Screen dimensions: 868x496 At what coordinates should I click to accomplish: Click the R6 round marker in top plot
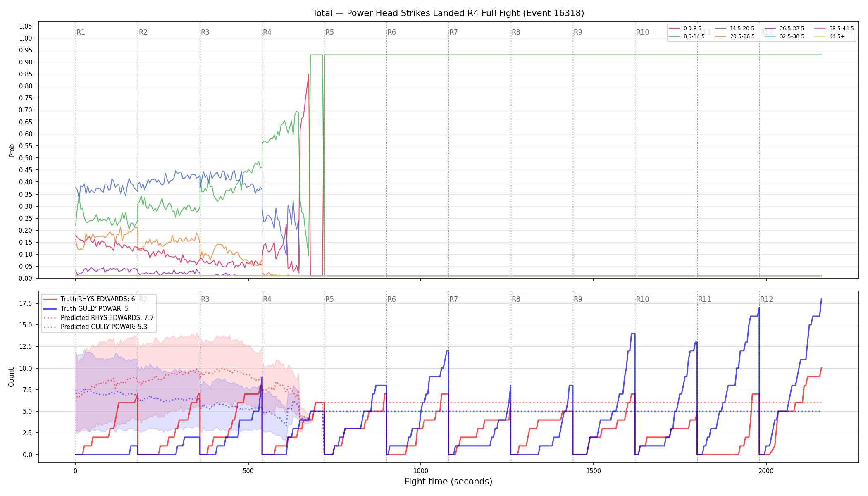pyautogui.click(x=391, y=32)
